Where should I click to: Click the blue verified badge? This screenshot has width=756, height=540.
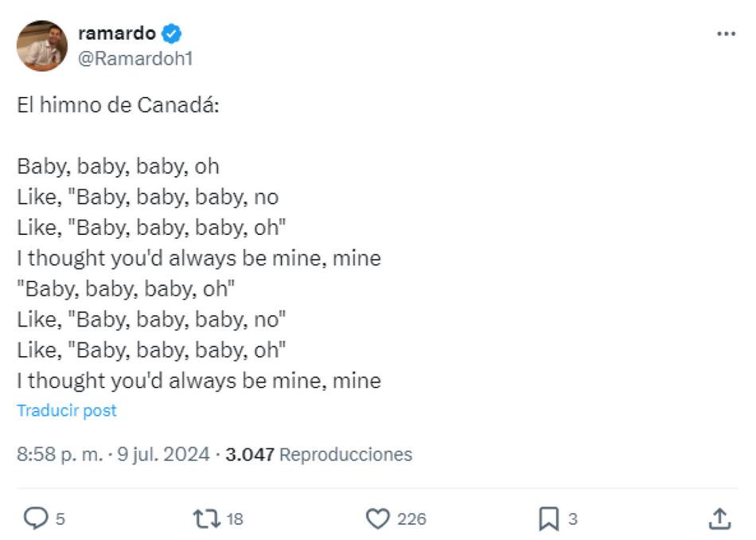click(173, 33)
